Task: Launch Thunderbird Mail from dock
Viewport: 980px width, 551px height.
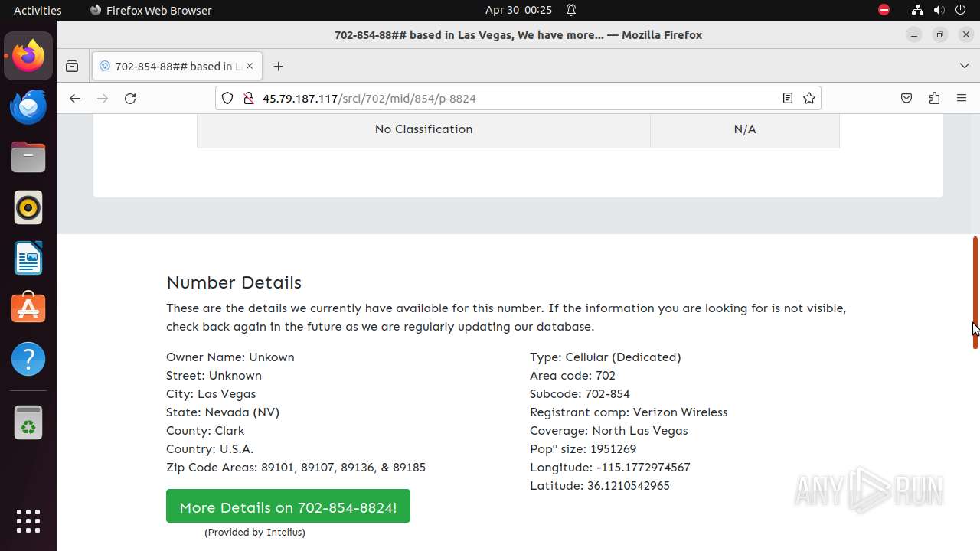Action: [x=28, y=107]
